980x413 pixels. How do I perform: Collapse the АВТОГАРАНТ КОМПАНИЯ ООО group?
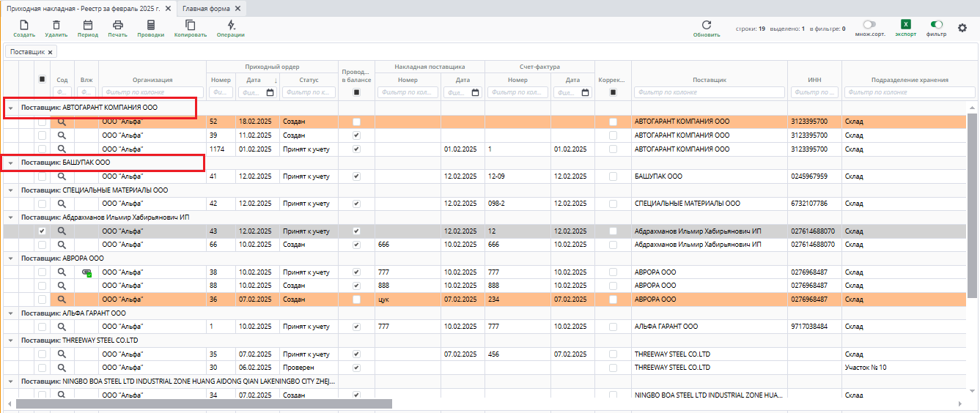[x=11, y=108]
